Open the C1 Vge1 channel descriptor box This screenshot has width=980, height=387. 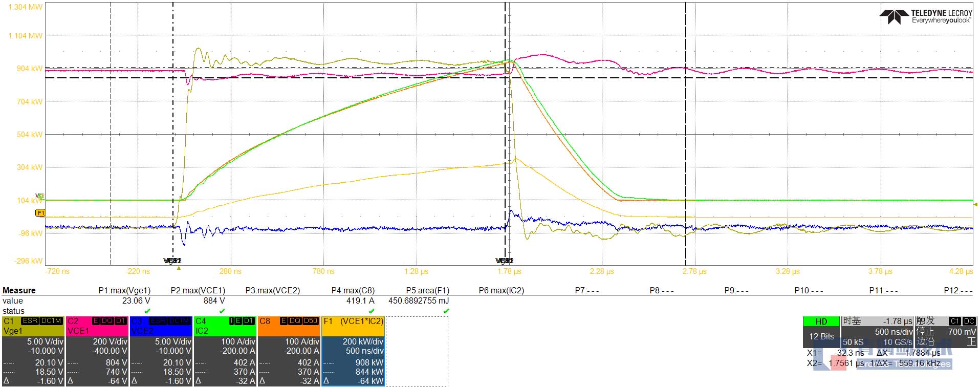click(x=33, y=351)
